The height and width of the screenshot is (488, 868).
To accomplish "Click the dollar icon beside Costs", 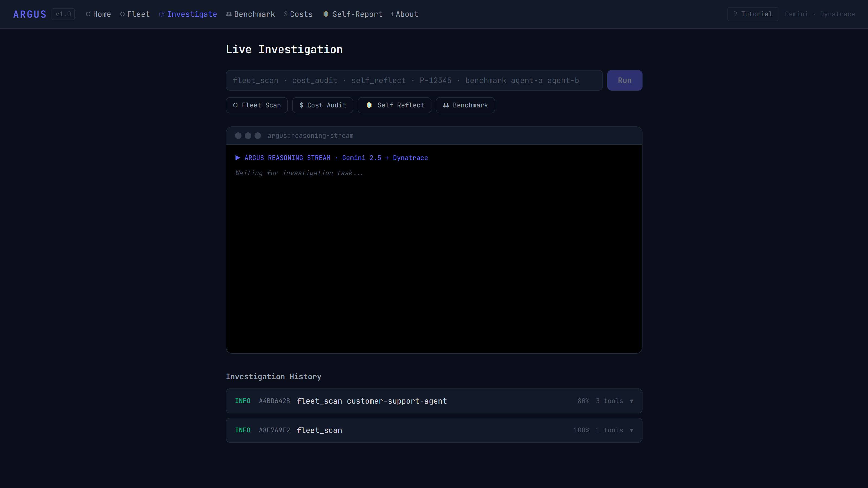I will 286,14.
